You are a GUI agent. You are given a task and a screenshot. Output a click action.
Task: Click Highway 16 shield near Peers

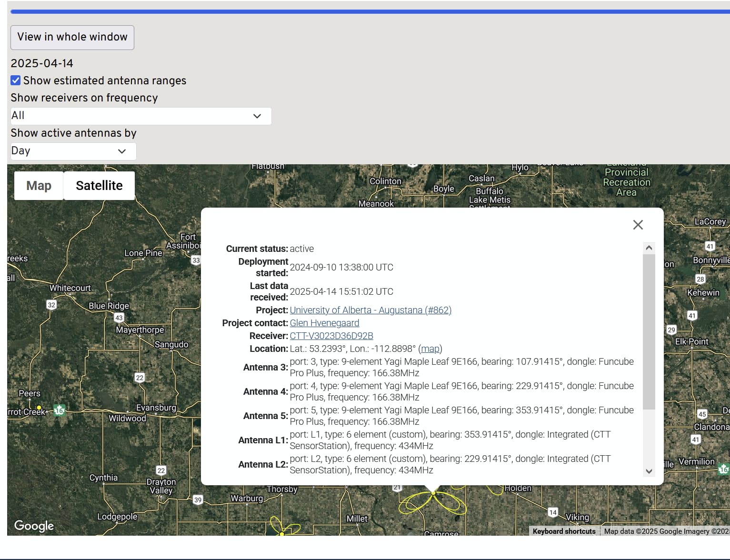coord(59,410)
